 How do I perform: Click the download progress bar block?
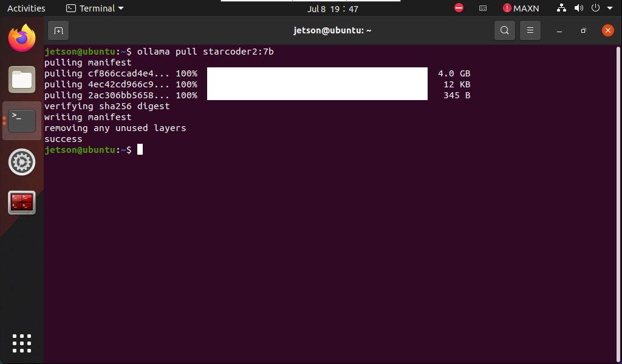[317, 84]
